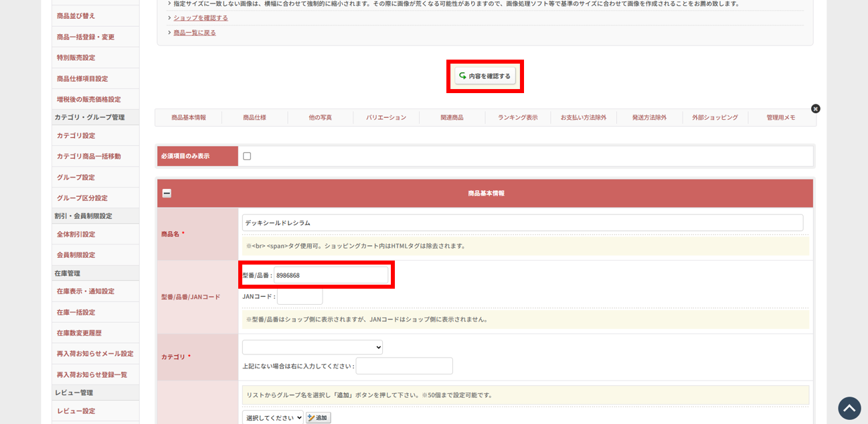This screenshot has width=868, height=424.
Task: Toggle the 必須項目のみ表示 checkbox
Action: coord(247,156)
